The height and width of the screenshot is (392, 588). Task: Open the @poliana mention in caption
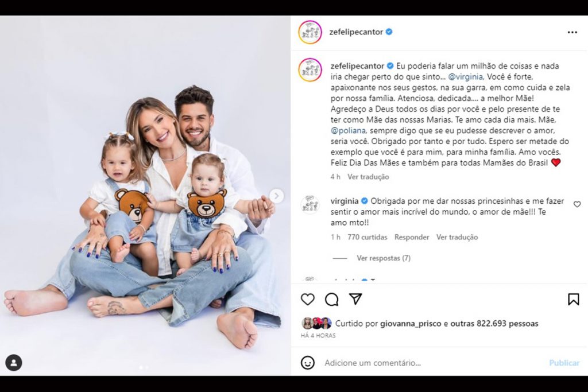tap(348, 131)
